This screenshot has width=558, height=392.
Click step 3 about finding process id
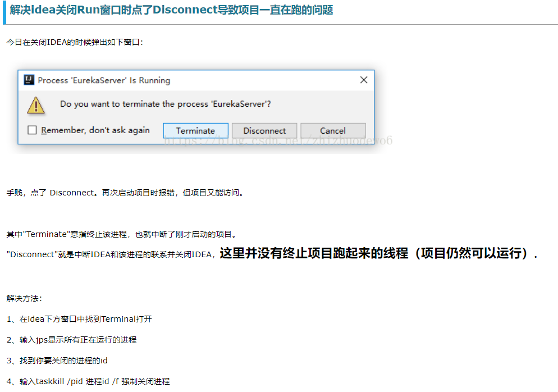[57, 361]
